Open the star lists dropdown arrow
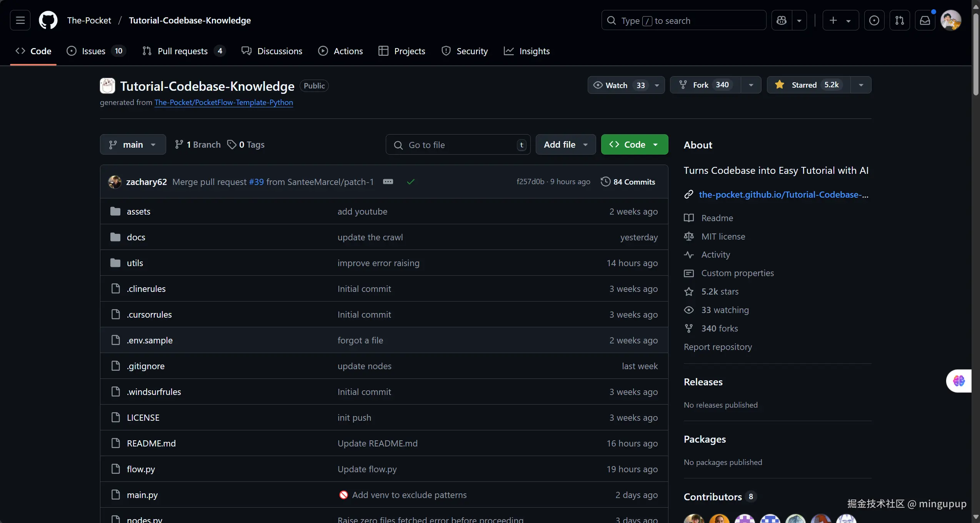The image size is (980, 523). [861, 85]
